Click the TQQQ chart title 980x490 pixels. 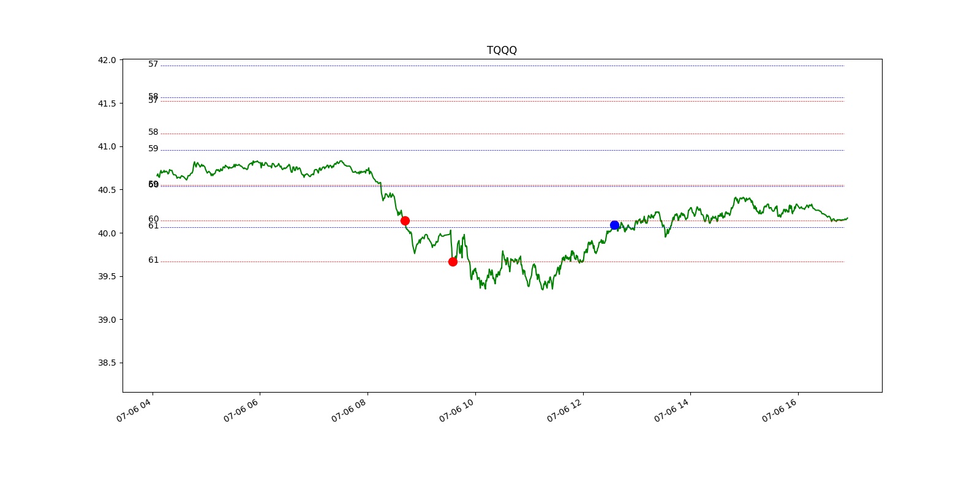[502, 50]
